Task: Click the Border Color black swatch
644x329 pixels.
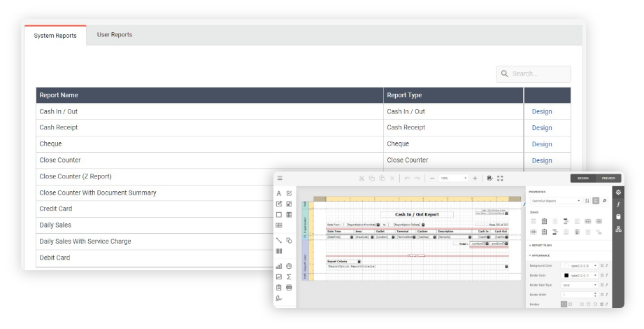Action: pyautogui.click(x=566, y=275)
